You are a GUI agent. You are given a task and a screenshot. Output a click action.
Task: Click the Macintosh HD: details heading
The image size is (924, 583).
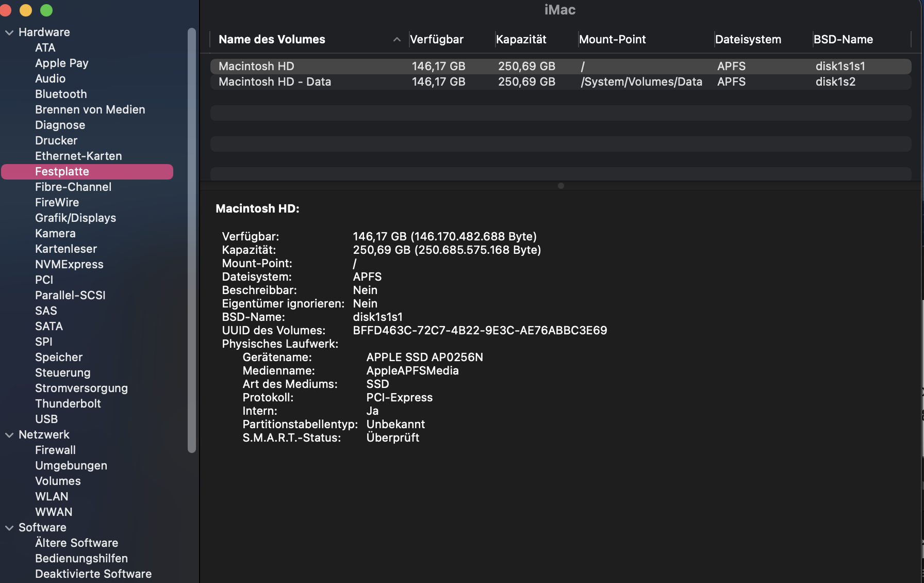pos(257,208)
